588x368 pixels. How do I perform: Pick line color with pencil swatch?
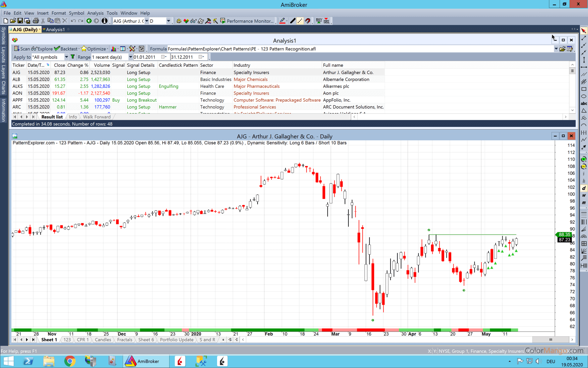tap(283, 21)
